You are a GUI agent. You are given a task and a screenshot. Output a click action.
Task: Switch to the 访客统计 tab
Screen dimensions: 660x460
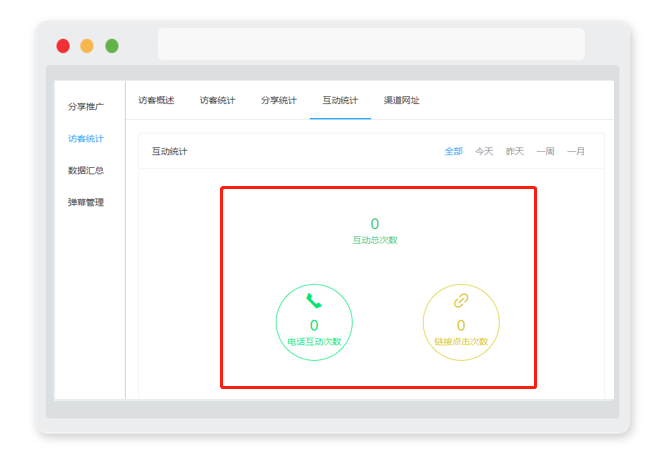tap(217, 100)
